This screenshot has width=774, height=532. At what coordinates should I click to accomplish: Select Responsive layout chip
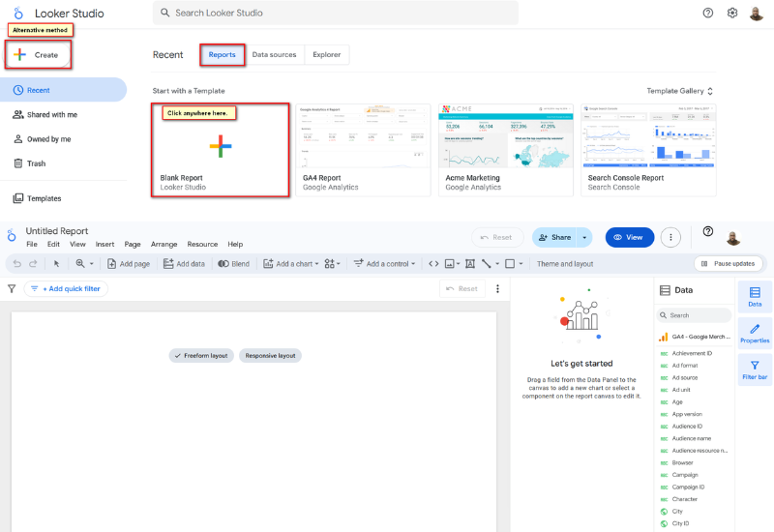[x=270, y=356]
